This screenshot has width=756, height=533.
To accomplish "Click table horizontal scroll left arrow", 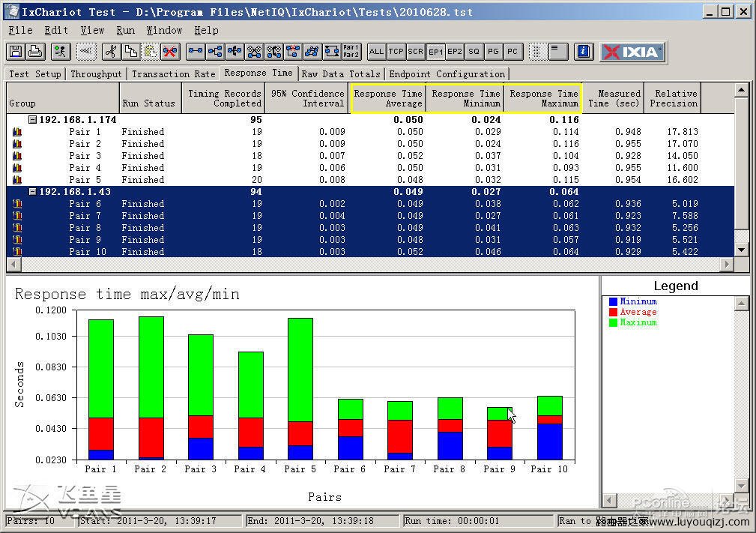I will (13, 264).
